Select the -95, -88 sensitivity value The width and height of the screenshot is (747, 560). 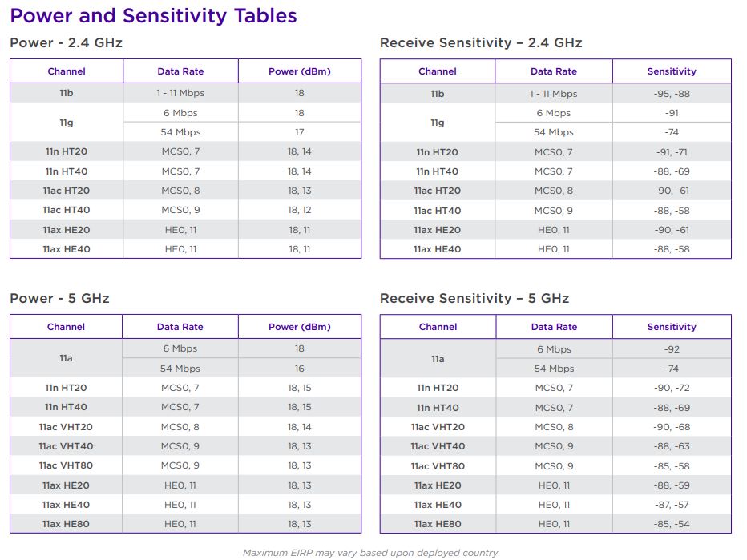[x=672, y=94]
